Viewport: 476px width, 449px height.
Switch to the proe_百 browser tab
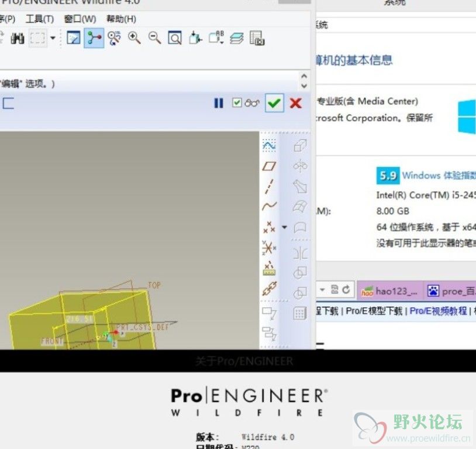[450, 291]
